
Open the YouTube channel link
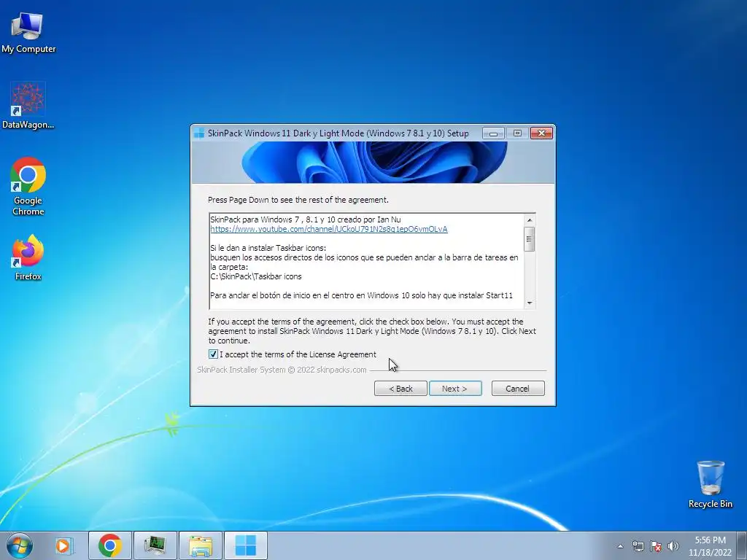coord(329,229)
